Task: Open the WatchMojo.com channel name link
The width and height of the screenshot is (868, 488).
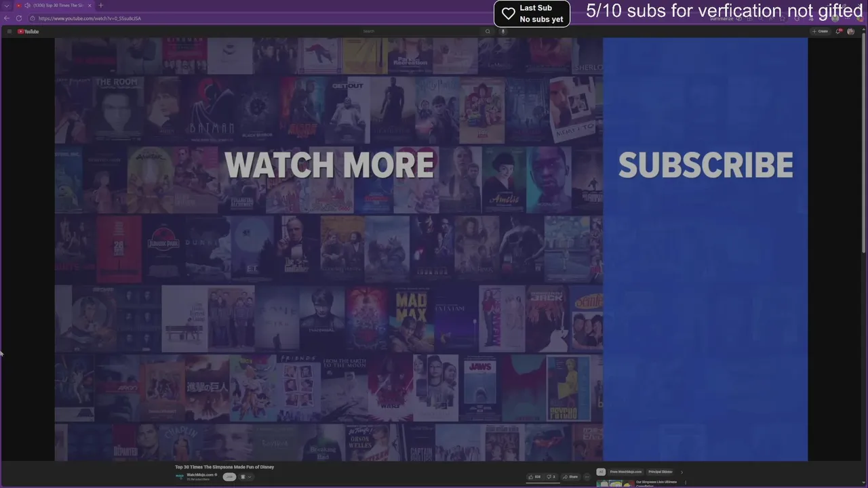Action: pyautogui.click(x=200, y=474)
